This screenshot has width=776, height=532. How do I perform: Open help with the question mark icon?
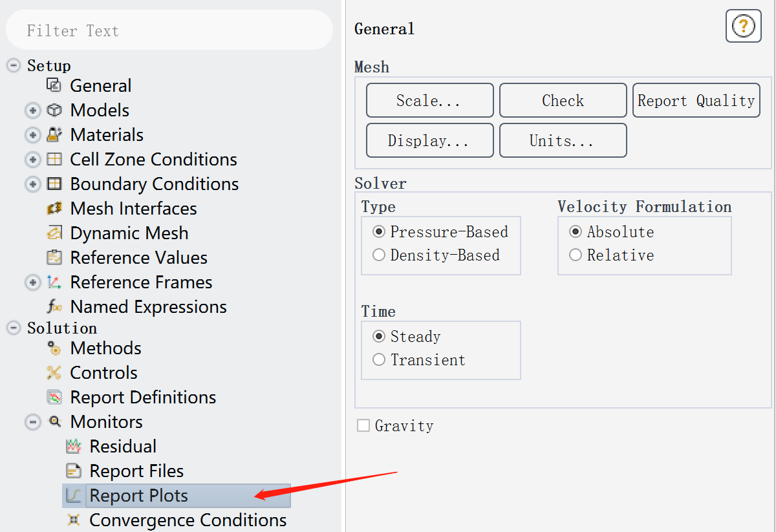(x=743, y=27)
